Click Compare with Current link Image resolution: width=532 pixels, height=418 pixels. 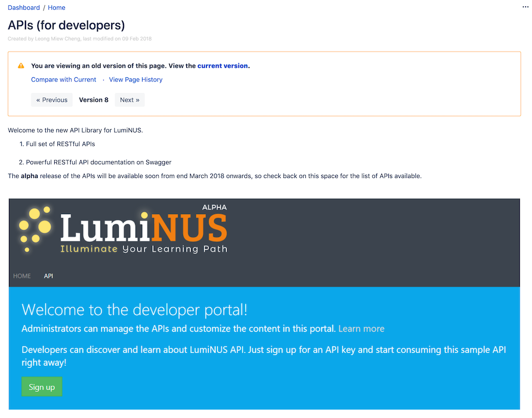coord(63,79)
